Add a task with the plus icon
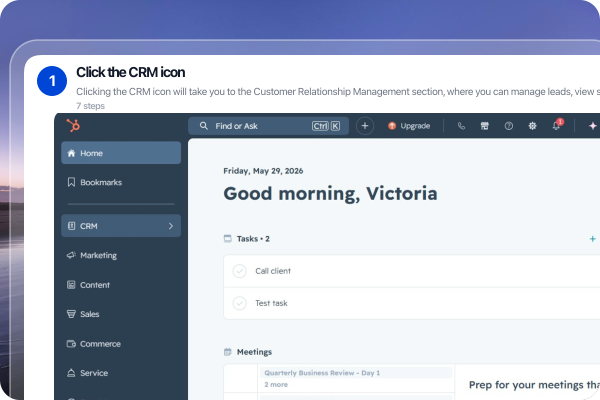The width and height of the screenshot is (600, 400). tap(592, 239)
